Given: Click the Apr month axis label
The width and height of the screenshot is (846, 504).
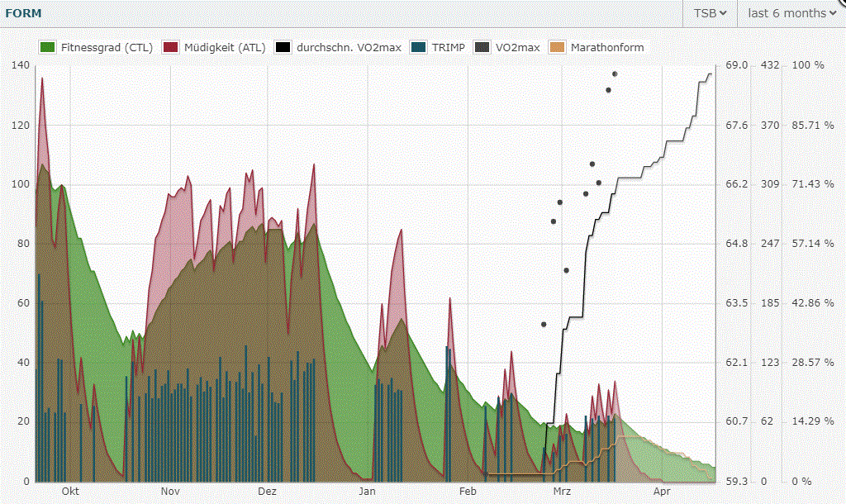Looking at the screenshot, I should click(x=662, y=491).
